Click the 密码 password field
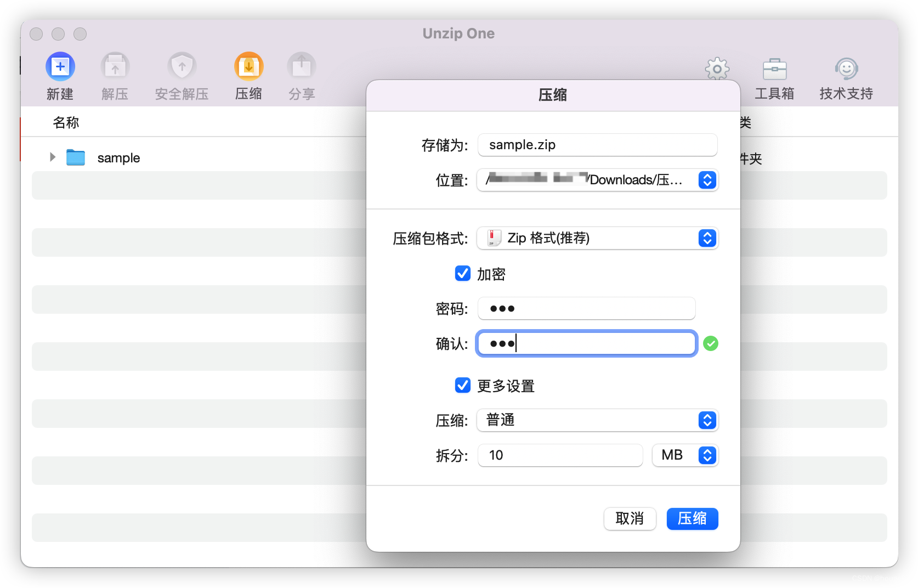This screenshot has width=918, height=588. pos(587,308)
